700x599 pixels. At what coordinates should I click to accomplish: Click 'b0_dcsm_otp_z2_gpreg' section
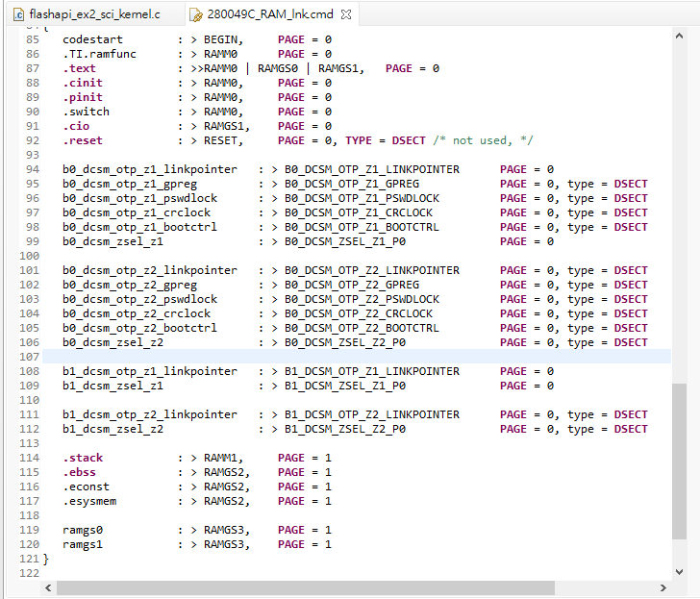coord(130,285)
